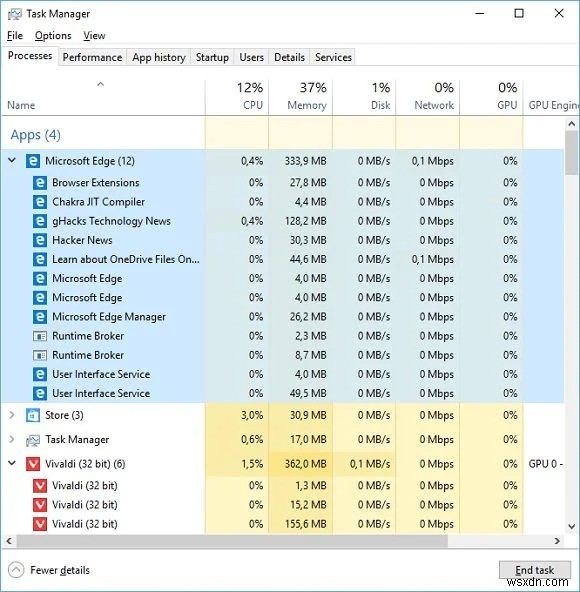
Task: Click User Interface Service 49,5 MB icon
Action: coord(40,393)
